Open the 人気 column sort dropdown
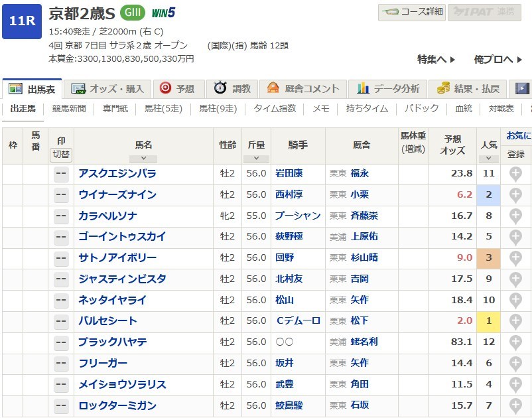 click(488, 159)
